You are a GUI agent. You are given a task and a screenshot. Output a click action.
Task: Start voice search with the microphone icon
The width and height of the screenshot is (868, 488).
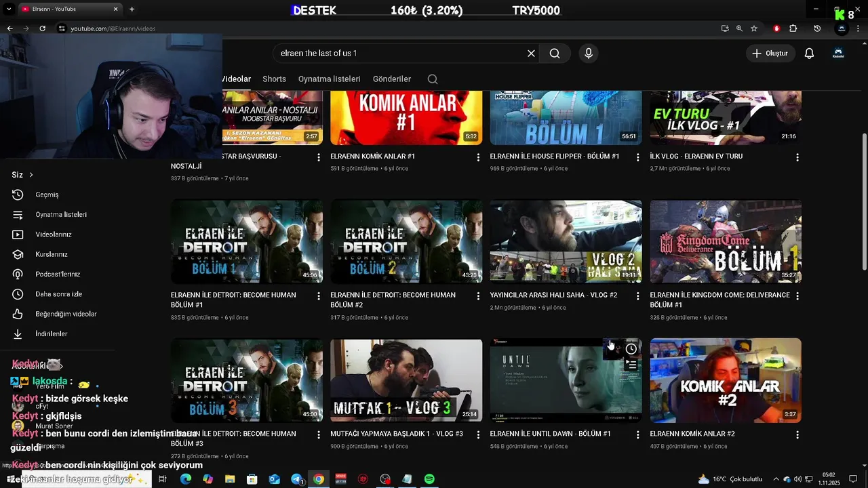[x=589, y=54]
